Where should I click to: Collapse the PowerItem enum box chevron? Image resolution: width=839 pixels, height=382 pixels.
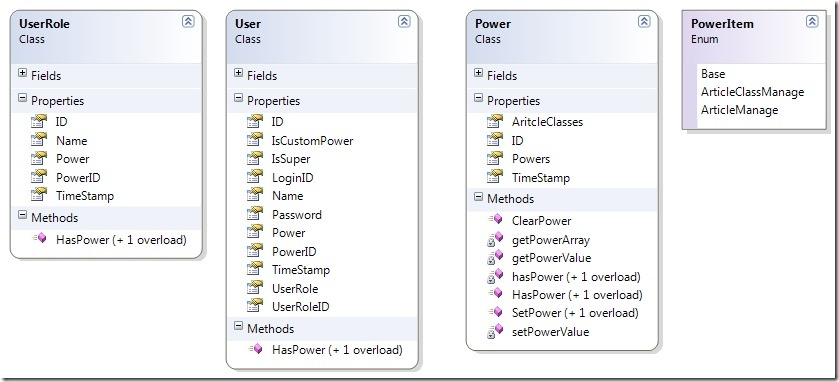tap(812, 21)
